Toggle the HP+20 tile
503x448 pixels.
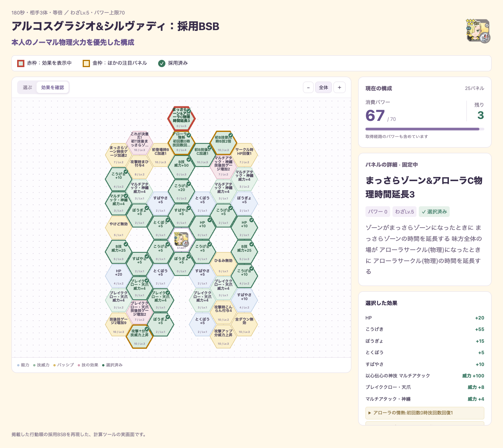[119, 276]
